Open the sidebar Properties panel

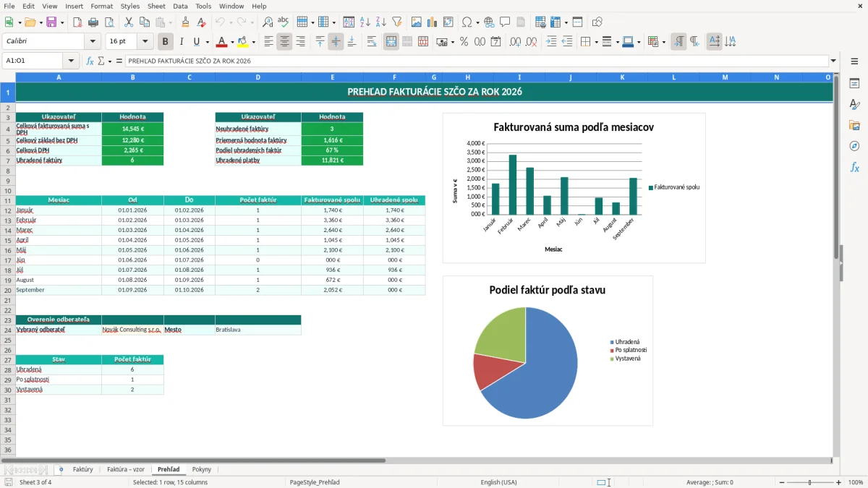(854, 84)
